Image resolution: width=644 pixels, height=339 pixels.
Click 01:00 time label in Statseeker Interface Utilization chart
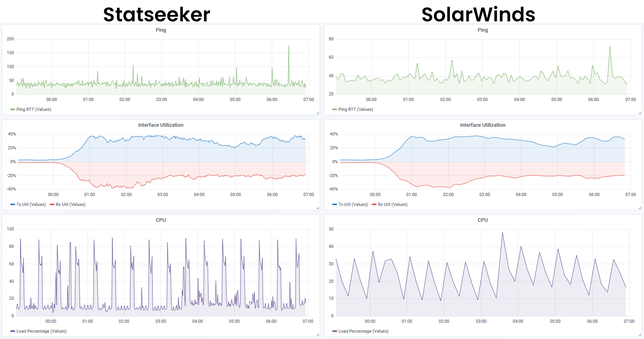click(x=89, y=194)
